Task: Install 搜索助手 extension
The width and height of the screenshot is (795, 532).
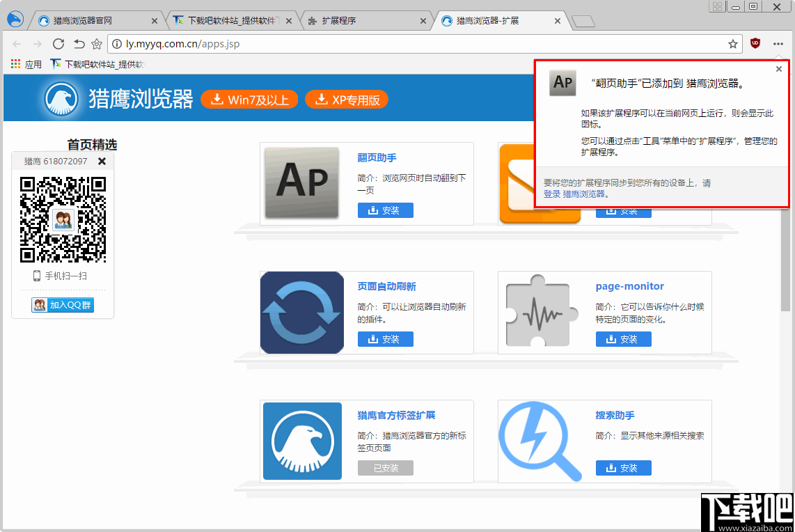Action: (624, 468)
